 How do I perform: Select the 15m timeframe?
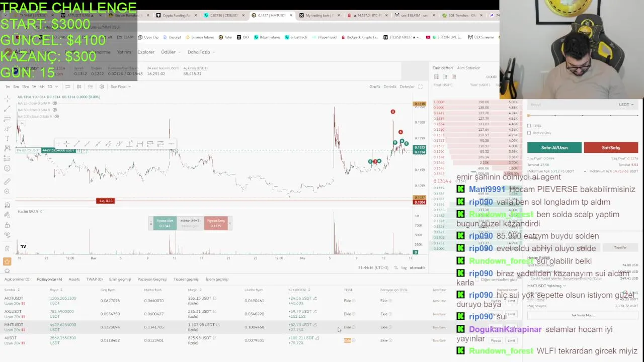(x=25, y=86)
